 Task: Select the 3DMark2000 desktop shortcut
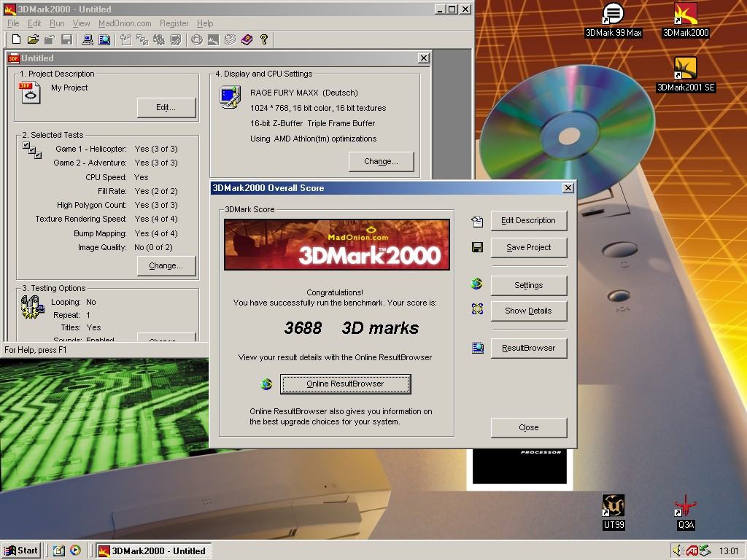click(x=686, y=20)
